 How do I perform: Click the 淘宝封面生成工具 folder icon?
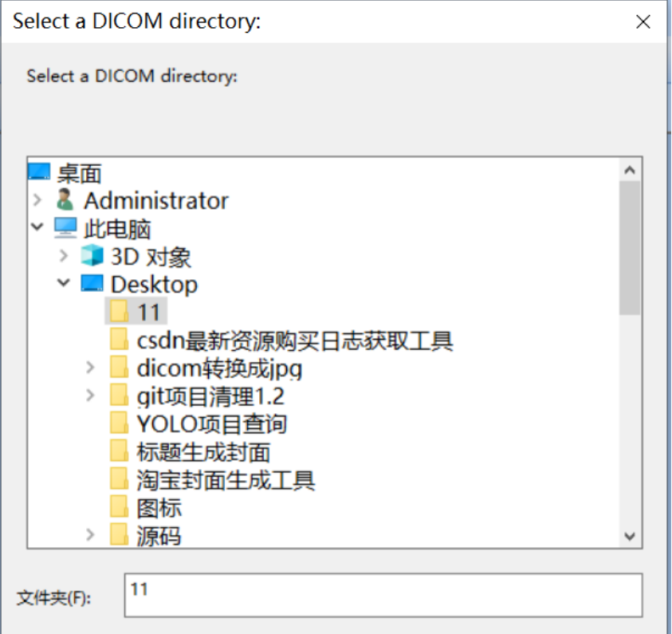(x=118, y=479)
